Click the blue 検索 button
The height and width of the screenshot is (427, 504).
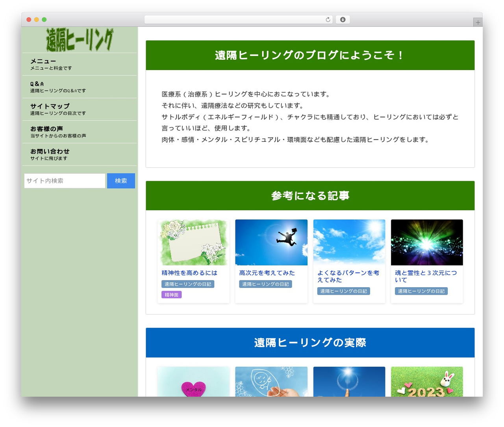click(x=121, y=181)
